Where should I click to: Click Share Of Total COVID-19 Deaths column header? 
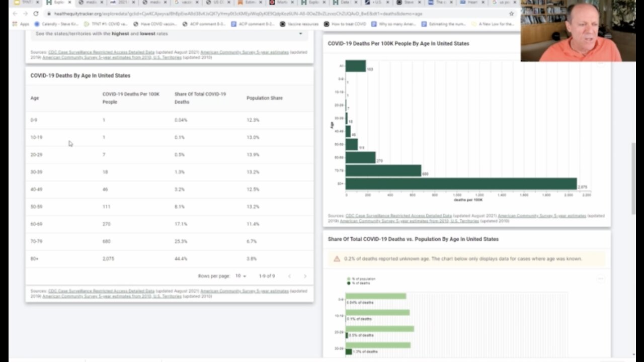pyautogui.click(x=200, y=98)
